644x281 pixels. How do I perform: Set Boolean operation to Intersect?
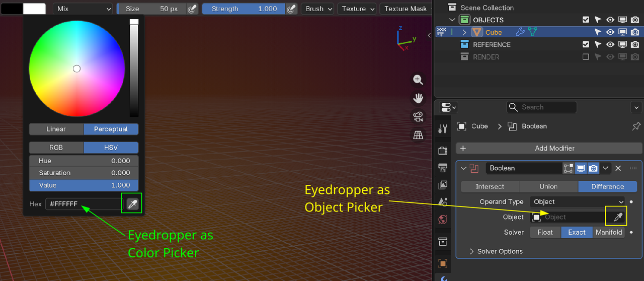[490, 186]
